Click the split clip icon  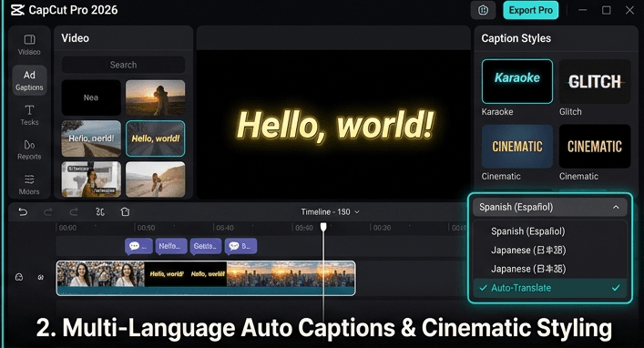[100, 212]
